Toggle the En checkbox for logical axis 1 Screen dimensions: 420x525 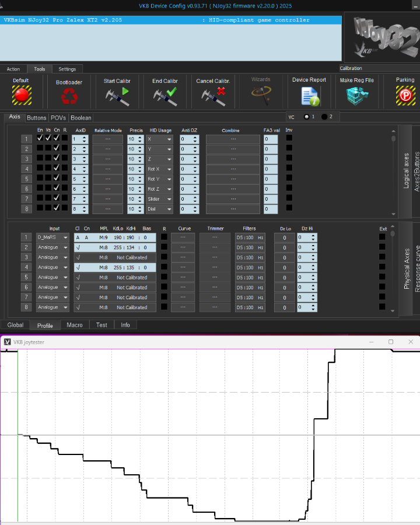click(40, 139)
